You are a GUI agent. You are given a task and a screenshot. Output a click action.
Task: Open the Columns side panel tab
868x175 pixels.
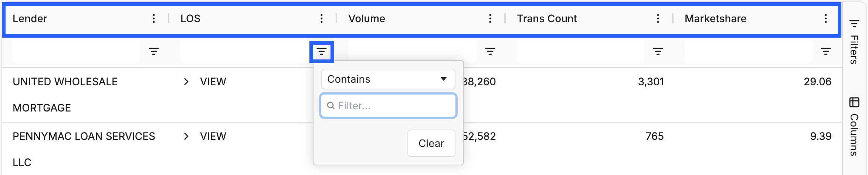(854, 126)
